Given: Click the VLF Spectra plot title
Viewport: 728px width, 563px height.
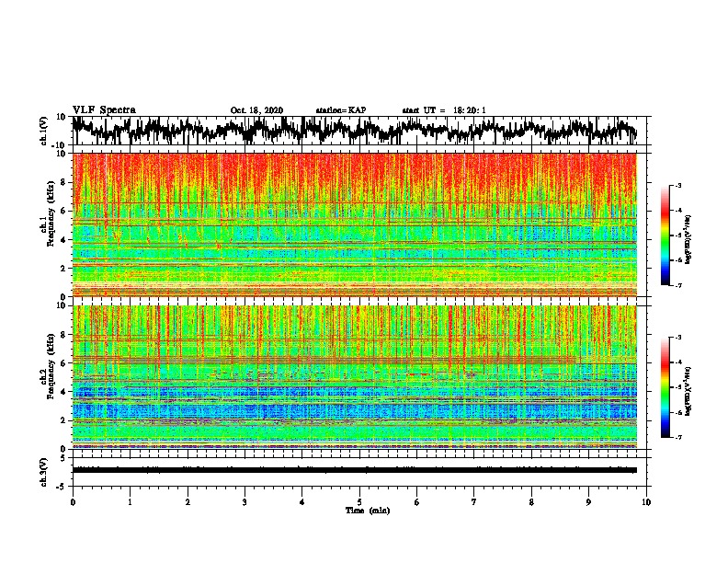Looking at the screenshot, I should point(104,110).
